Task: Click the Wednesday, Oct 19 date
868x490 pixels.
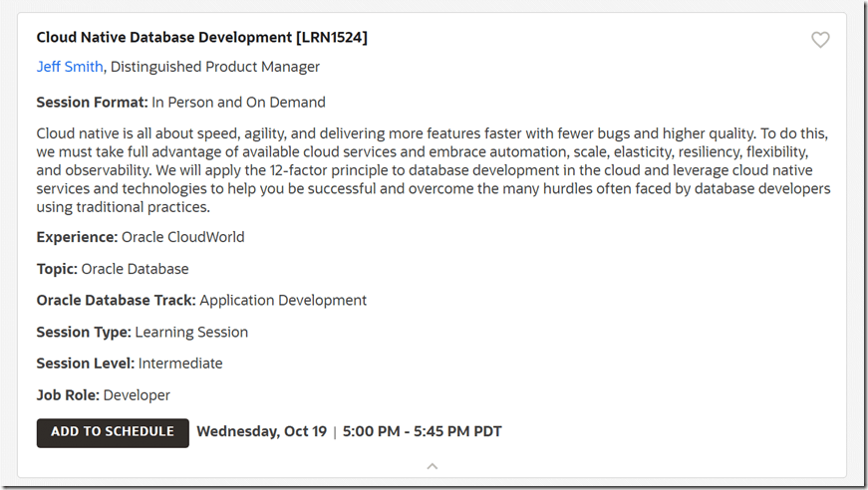Action: tap(261, 432)
